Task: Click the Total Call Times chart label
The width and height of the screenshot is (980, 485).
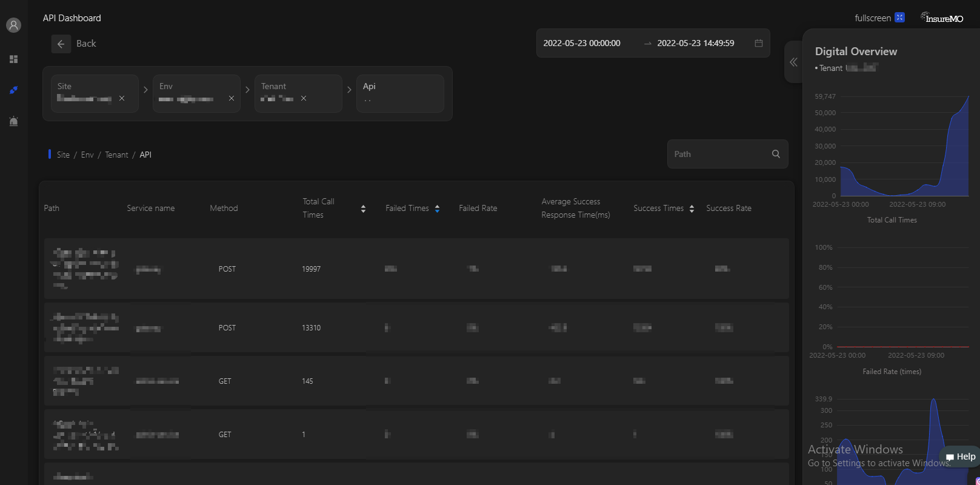Action: pyautogui.click(x=892, y=220)
